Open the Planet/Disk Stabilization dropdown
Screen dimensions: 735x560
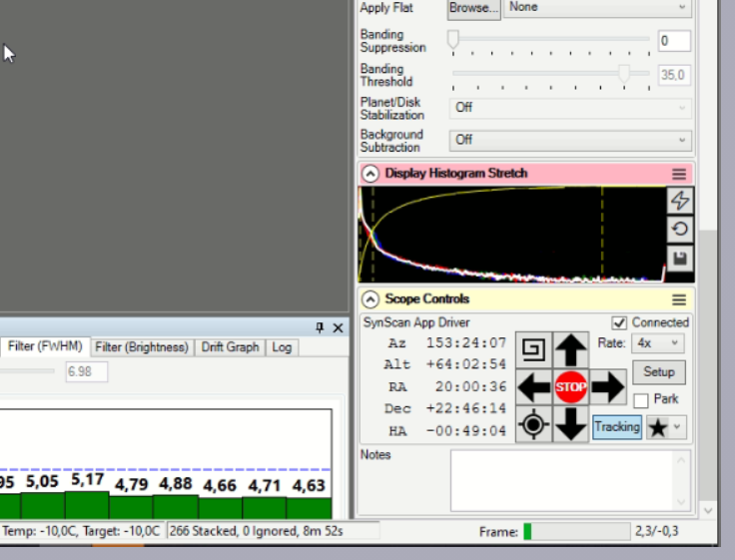(570, 108)
